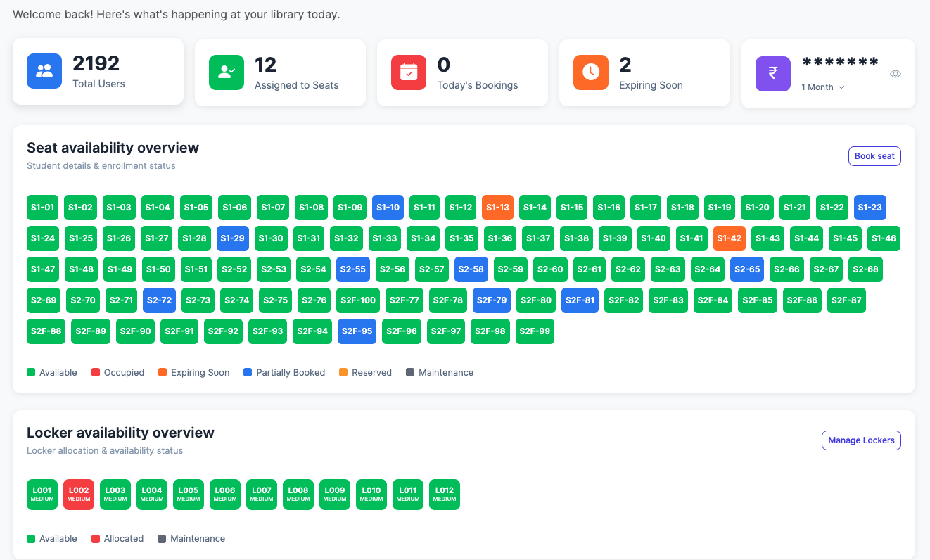The height and width of the screenshot is (560, 930).
Task: Select the partially booked seat S2-65
Action: 747,269
